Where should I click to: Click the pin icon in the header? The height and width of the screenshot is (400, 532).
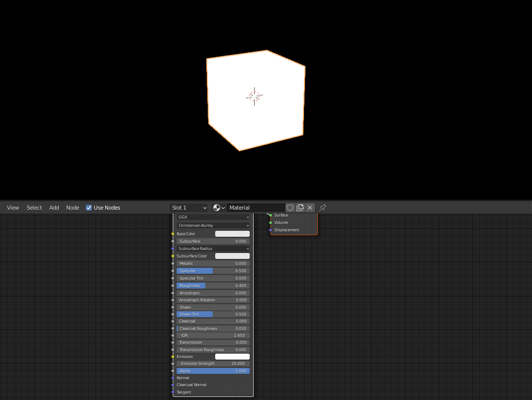click(x=322, y=208)
